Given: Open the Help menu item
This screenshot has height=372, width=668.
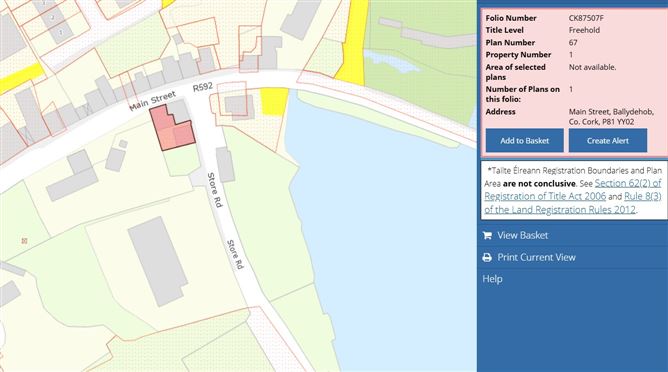Looking at the screenshot, I should click(x=492, y=279).
